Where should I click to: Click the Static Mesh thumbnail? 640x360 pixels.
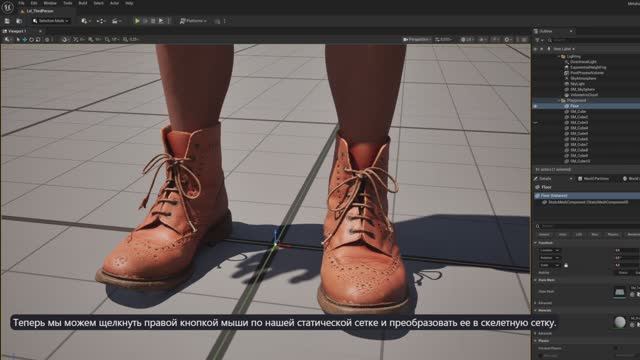click(x=619, y=292)
